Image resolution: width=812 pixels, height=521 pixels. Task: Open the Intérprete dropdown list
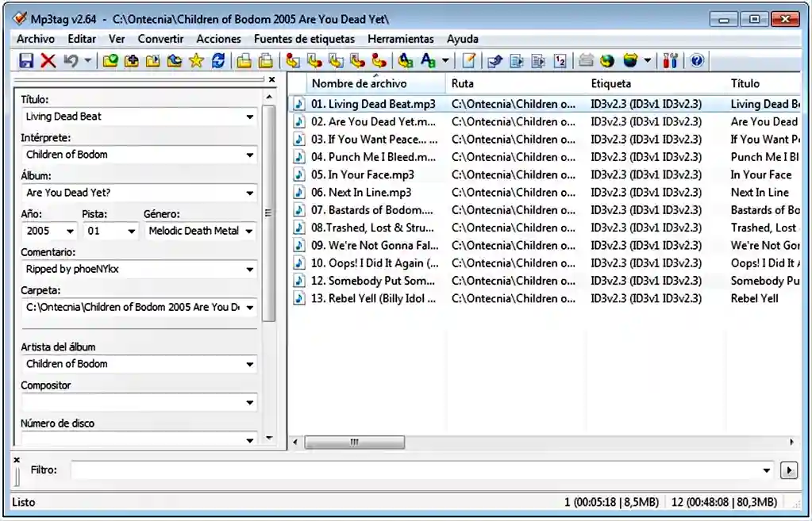tap(249, 155)
